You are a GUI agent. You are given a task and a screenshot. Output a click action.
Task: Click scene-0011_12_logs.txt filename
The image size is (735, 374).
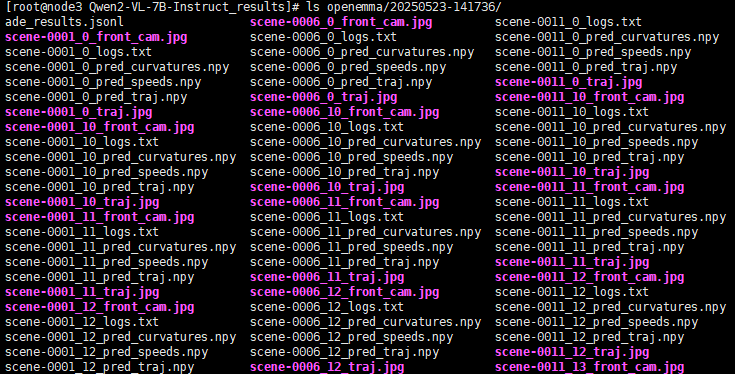pyautogui.click(x=572, y=292)
